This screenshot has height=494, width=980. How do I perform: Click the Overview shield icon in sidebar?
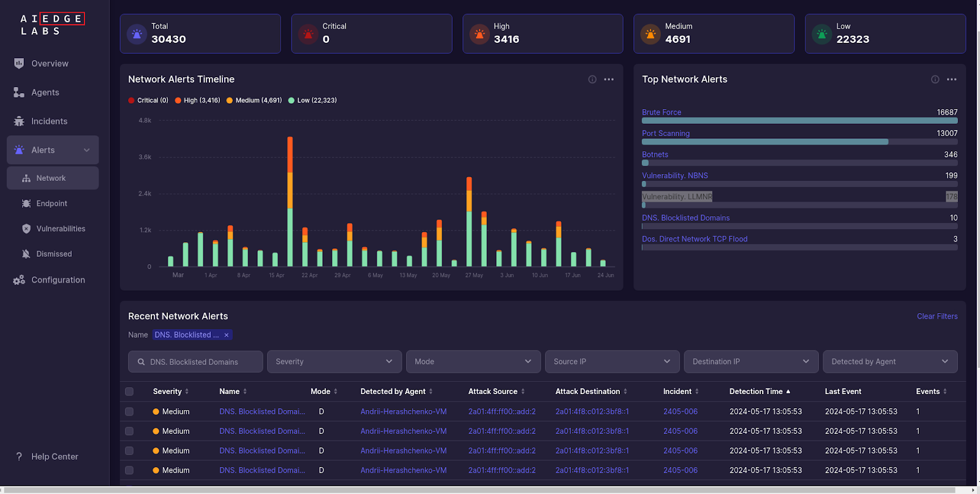point(19,63)
